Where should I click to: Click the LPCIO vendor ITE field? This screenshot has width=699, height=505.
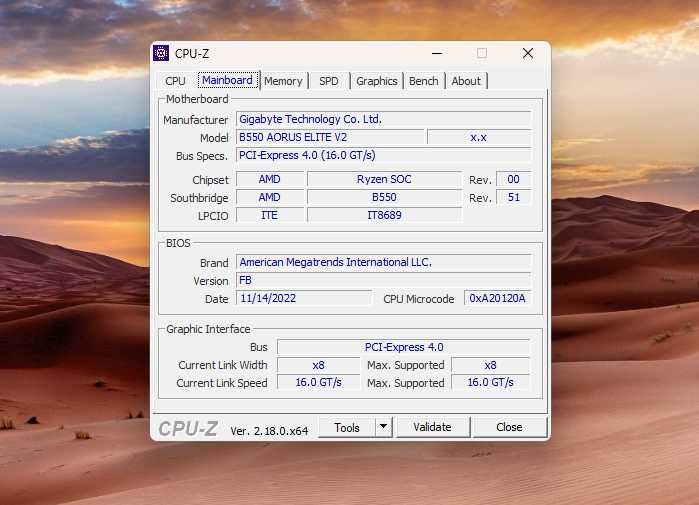click(x=270, y=215)
